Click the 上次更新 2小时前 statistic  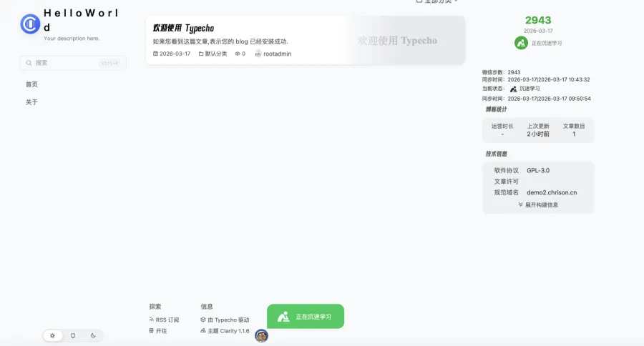[x=538, y=130]
